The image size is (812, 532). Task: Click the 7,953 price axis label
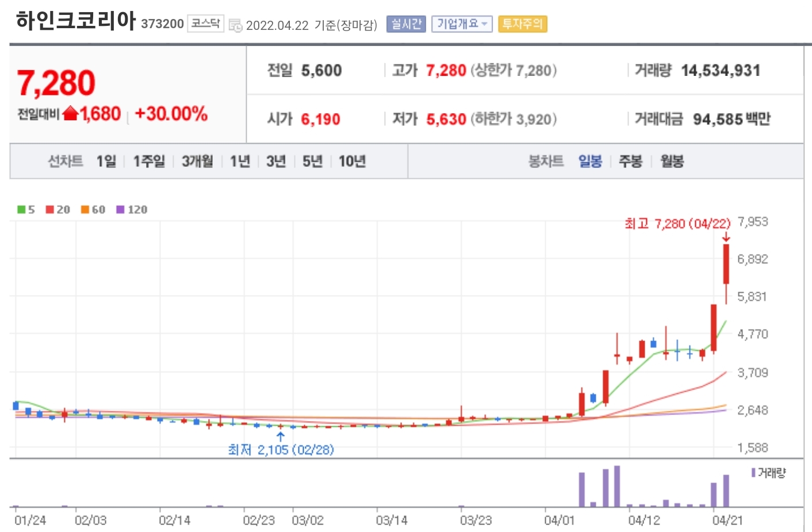click(753, 222)
